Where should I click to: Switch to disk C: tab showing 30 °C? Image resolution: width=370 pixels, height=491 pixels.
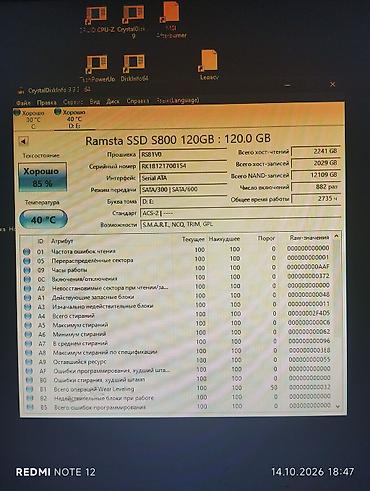coord(32,120)
